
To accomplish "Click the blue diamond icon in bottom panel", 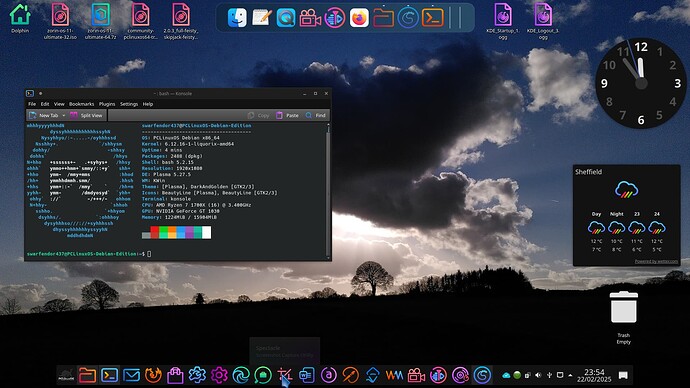I will coord(372,375).
